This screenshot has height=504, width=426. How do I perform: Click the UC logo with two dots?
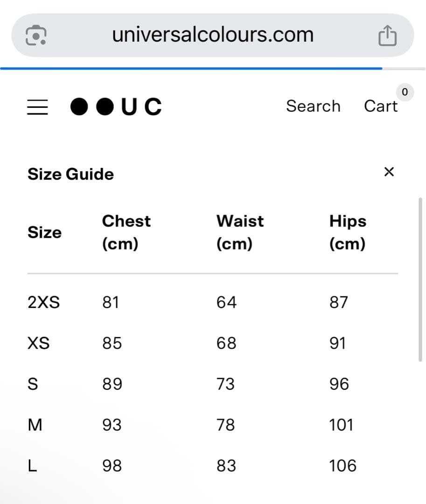tap(116, 107)
